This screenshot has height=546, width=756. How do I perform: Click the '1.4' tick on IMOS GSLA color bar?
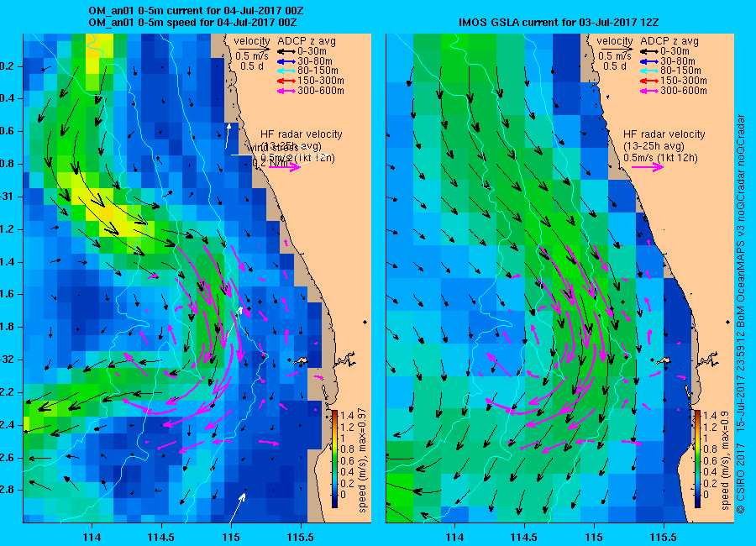pos(710,415)
